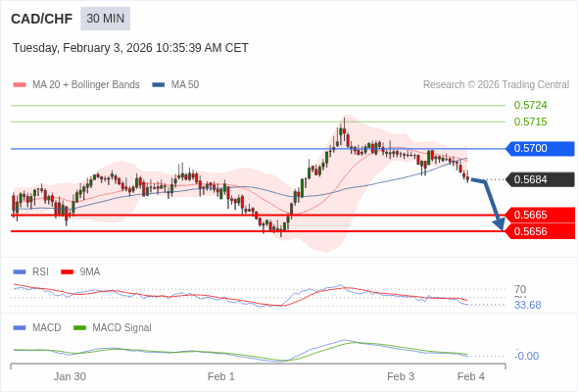Click the black 0.5684 current price tag

click(x=540, y=179)
